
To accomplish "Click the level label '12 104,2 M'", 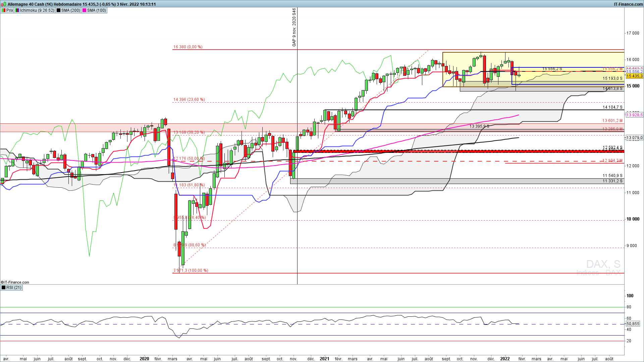I will tap(612, 161).
